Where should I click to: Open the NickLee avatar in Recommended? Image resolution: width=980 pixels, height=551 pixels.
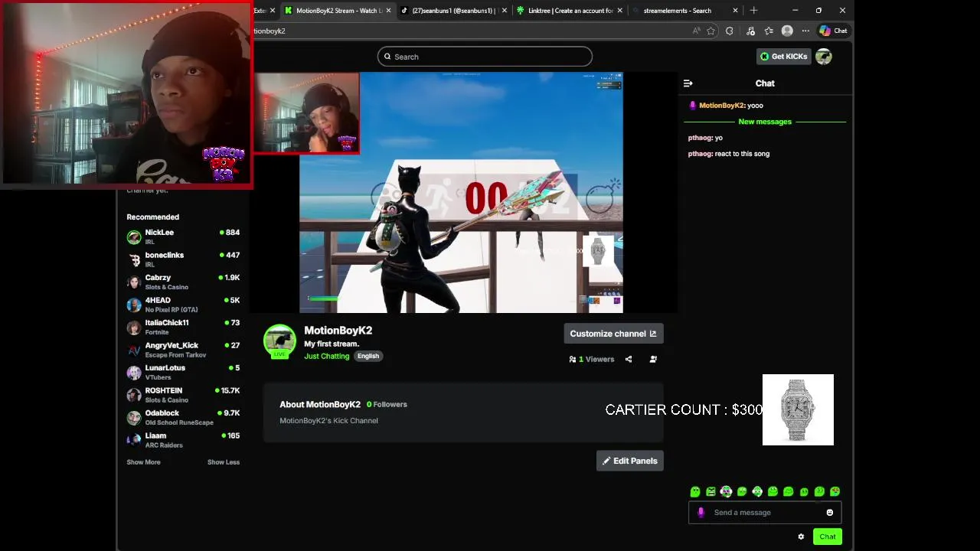point(134,236)
